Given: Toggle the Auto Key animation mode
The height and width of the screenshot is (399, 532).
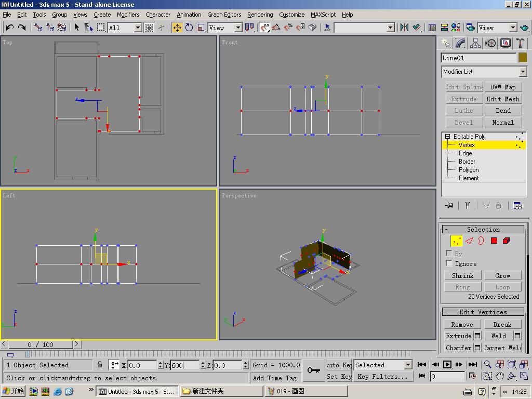Looking at the screenshot, I should tap(339, 365).
